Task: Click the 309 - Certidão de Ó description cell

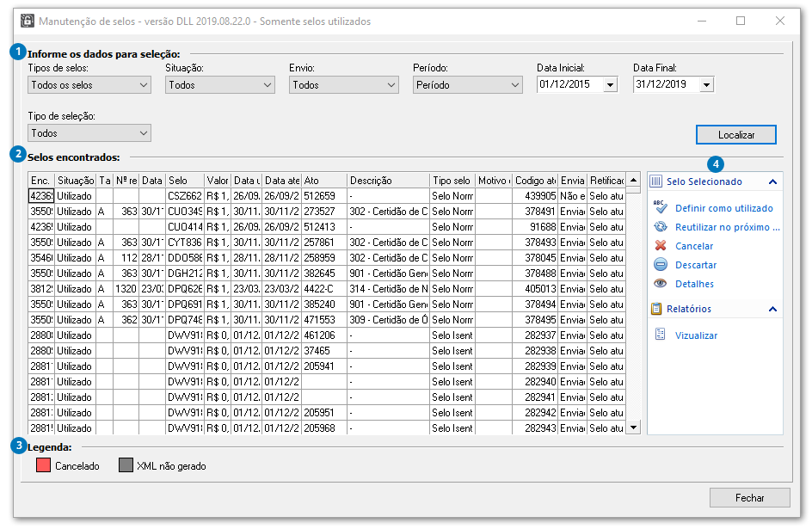Action: pyautogui.click(x=389, y=320)
